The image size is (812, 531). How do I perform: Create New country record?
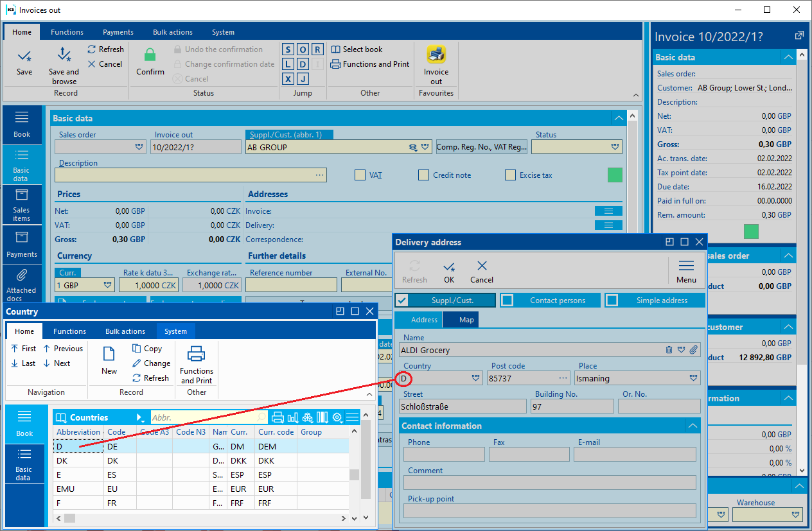click(109, 360)
